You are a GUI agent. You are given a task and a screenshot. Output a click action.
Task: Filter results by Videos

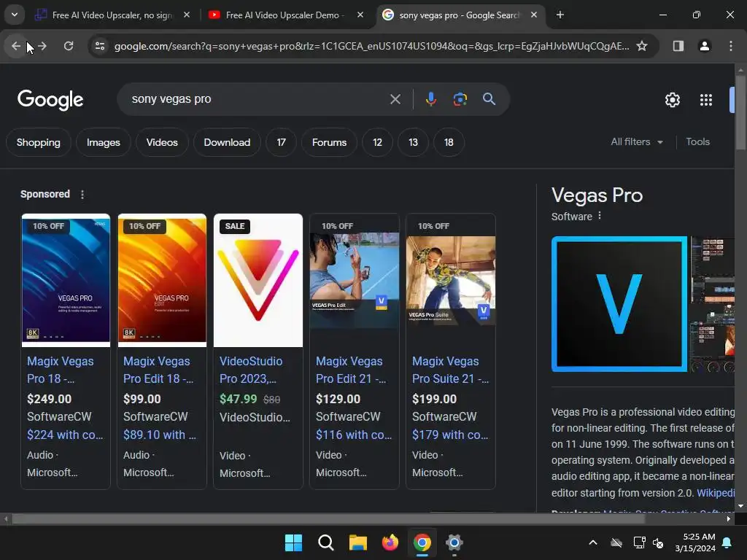162,142
